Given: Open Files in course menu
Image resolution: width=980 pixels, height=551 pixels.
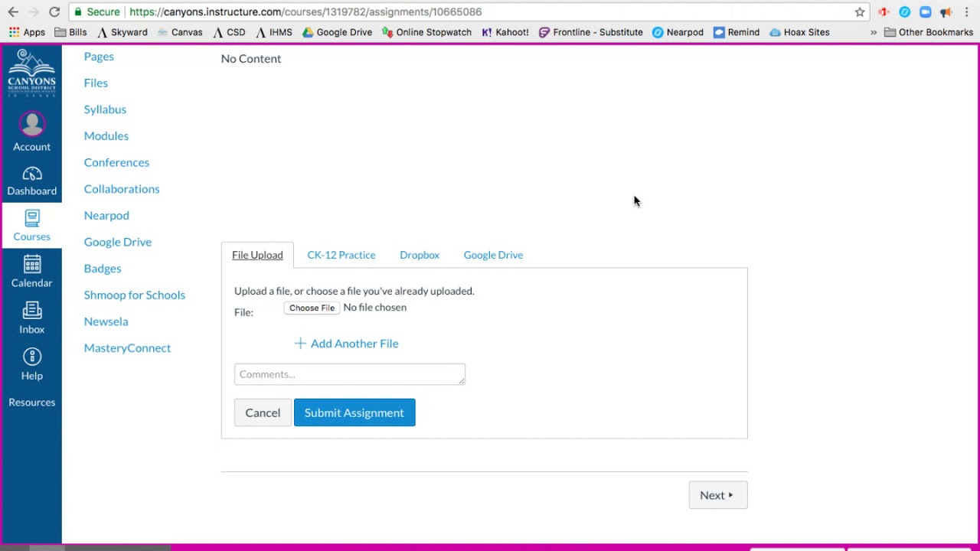Looking at the screenshot, I should pos(96,83).
